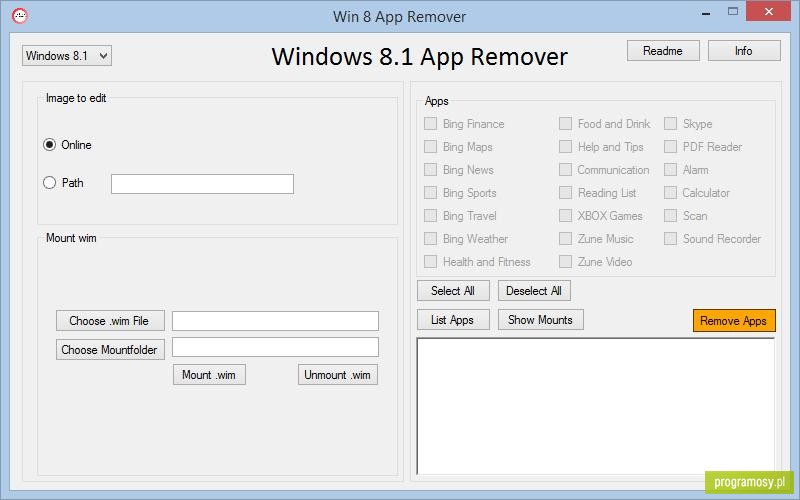The width and height of the screenshot is (800, 500).
Task: Click the mount folder path field
Action: 275,347
